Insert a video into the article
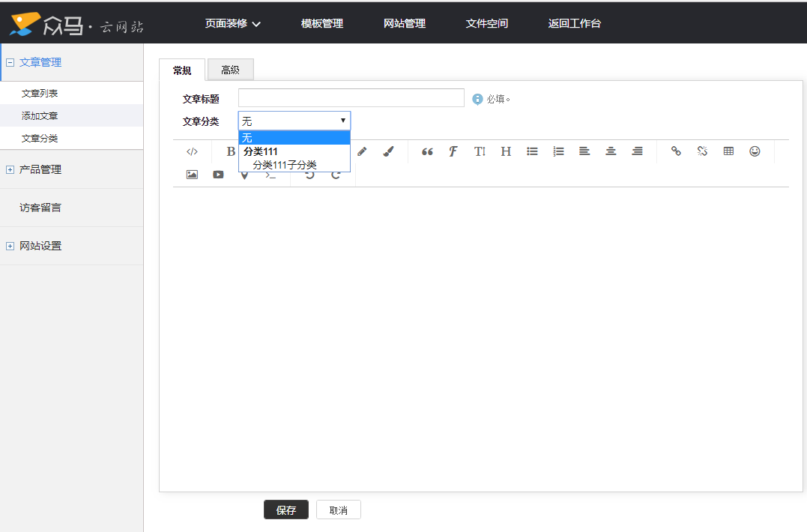807x532 pixels. 218,175
